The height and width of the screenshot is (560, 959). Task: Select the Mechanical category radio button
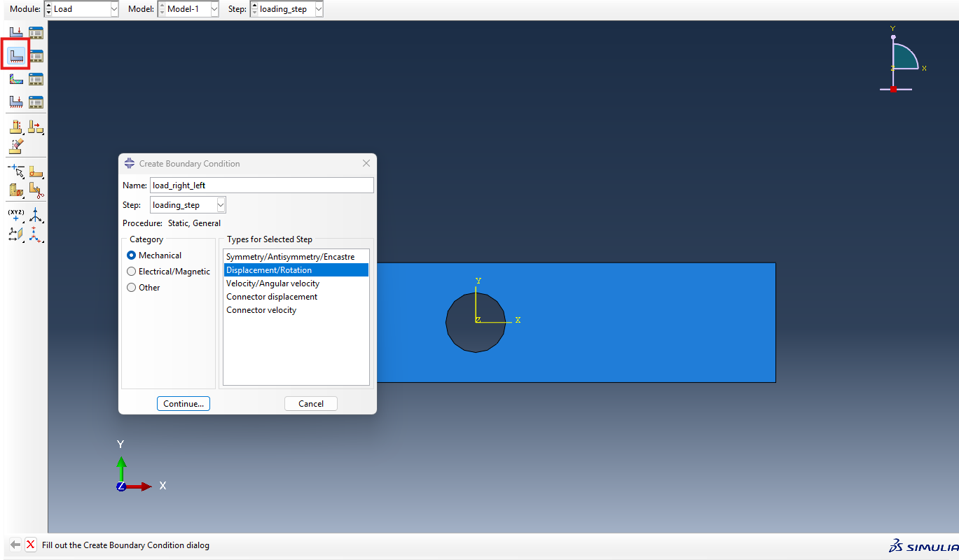tap(132, 255)
